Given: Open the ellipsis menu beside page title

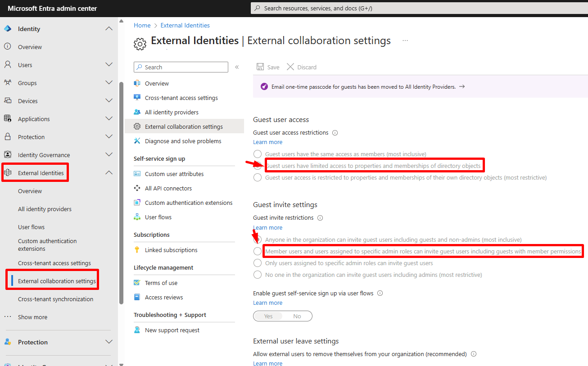Looking at the screenshot, I should coord(405,41).
